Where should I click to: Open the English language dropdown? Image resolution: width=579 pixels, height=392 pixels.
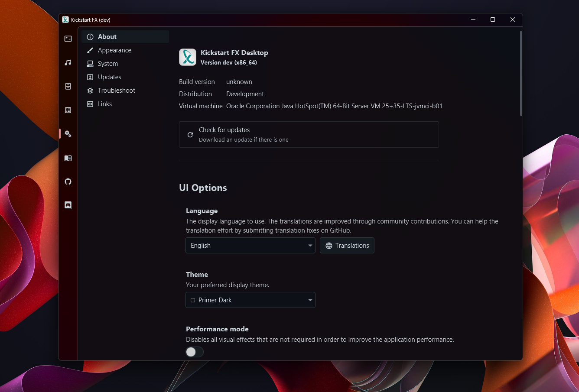(x=250, y=246)
